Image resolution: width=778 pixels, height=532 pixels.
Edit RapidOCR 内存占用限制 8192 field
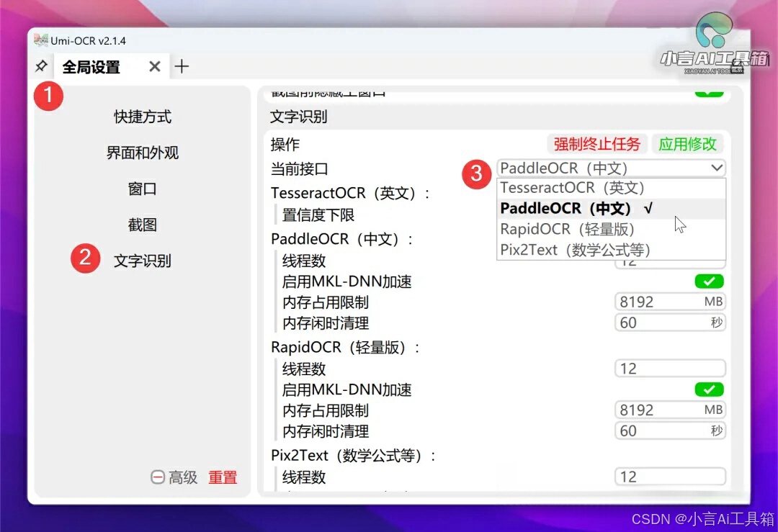pos(671,410)
